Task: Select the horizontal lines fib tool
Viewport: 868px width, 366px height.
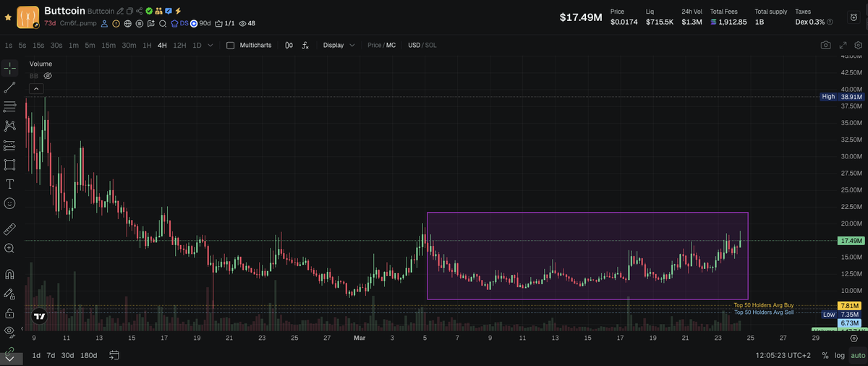Action: click(x=9, y=107)
